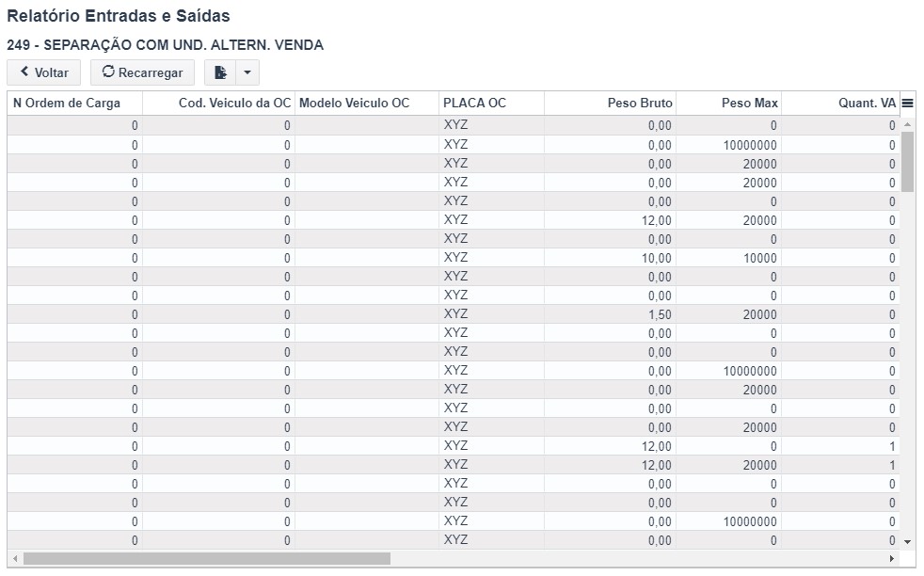The width and height of the screenshot is (924, 576).
Task: Click the horizontal scrollbar right arrow
Action: point(892,558)
